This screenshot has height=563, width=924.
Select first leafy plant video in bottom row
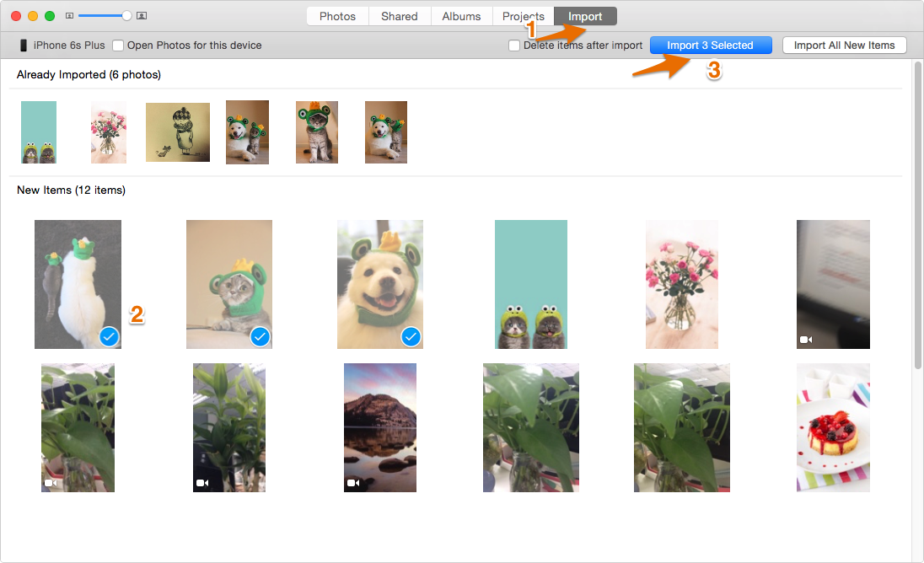click(x=78, y=427)
